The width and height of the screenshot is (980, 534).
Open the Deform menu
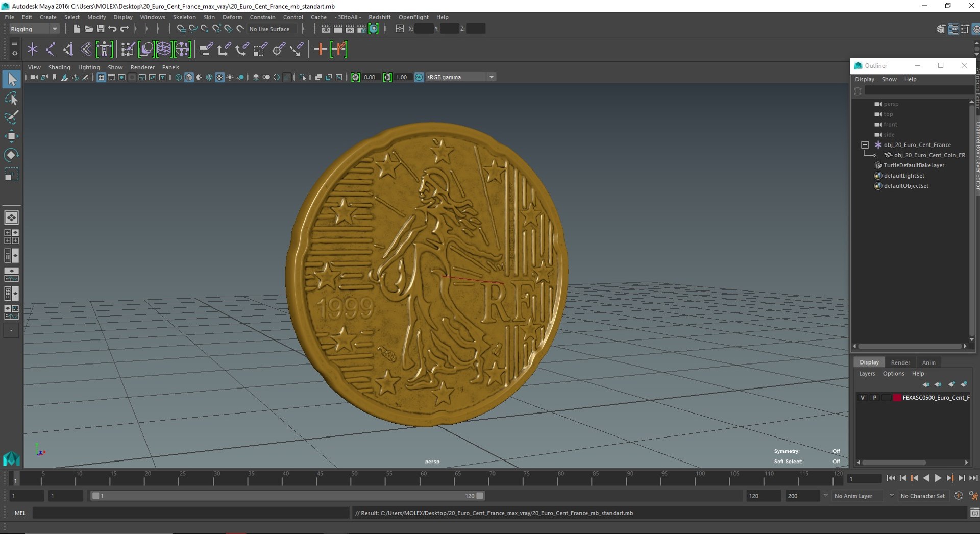(232, 17)
